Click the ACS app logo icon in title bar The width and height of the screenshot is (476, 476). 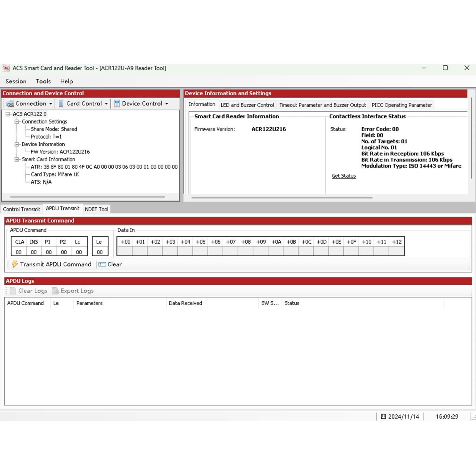pos(6,68)
